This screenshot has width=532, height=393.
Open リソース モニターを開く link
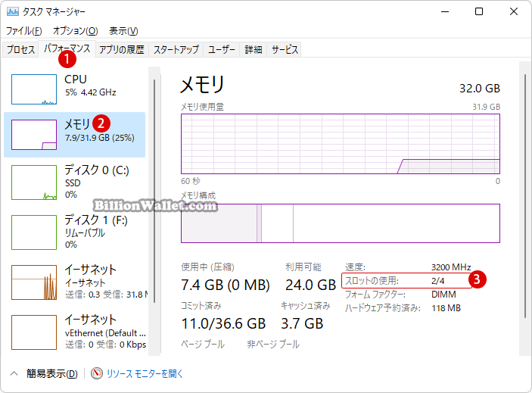145,373
